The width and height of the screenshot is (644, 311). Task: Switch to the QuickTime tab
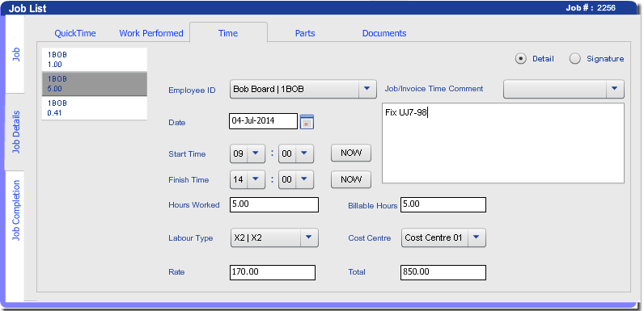tap(75, 33)
